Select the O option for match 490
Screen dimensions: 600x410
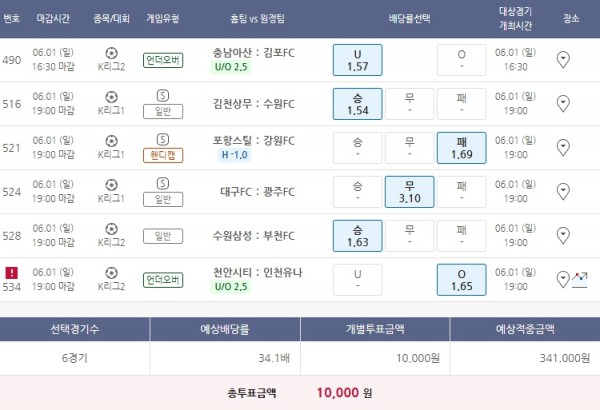coord(462,60)
